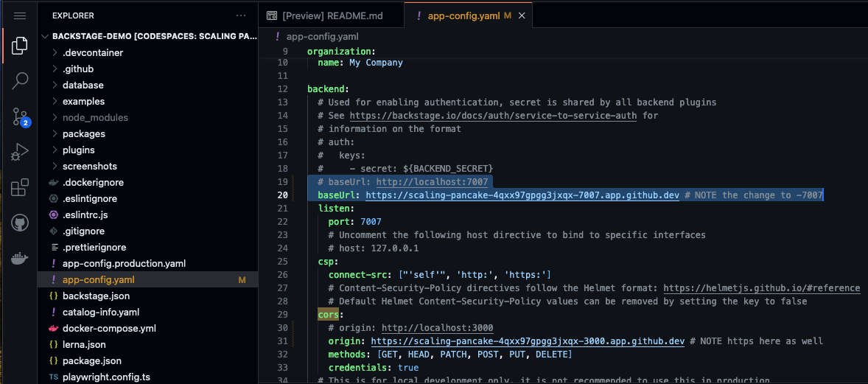Click 'credentials: true' on line 33

[x=374, y=367]
